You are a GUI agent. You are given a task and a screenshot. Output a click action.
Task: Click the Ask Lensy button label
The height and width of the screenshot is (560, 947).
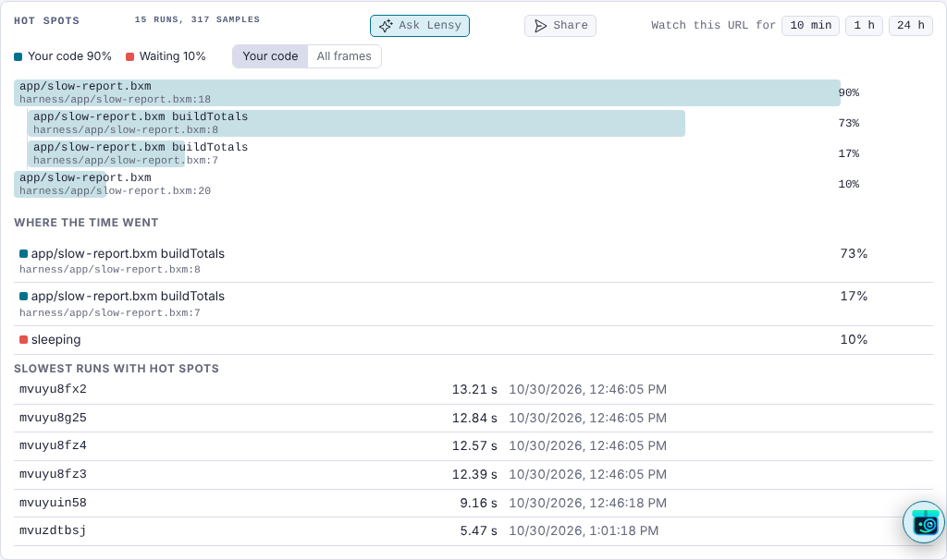pyautogui.click(x=430, y=25)
